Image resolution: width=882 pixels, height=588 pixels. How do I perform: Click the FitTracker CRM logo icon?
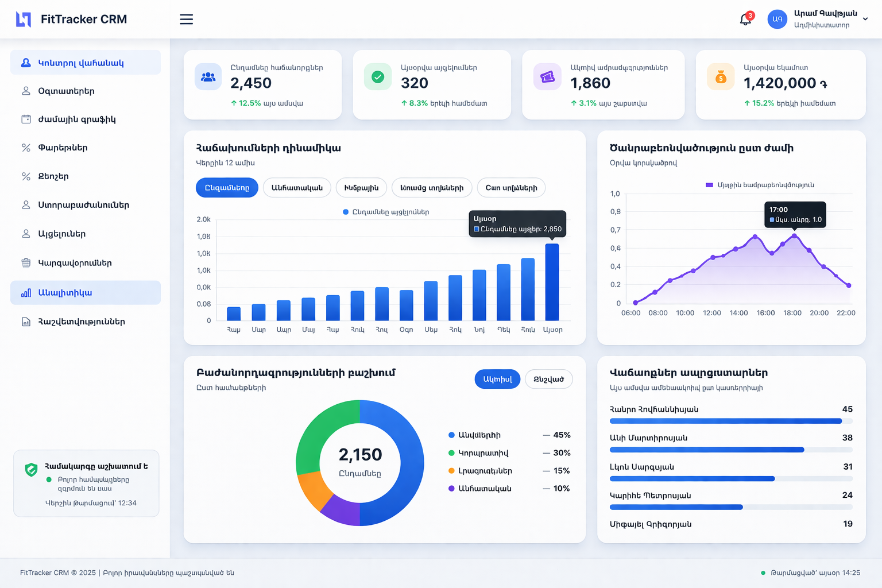coord(24,20)
